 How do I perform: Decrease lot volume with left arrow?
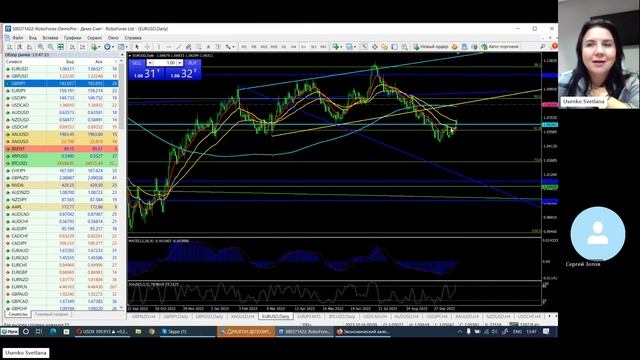click(150, 62)
